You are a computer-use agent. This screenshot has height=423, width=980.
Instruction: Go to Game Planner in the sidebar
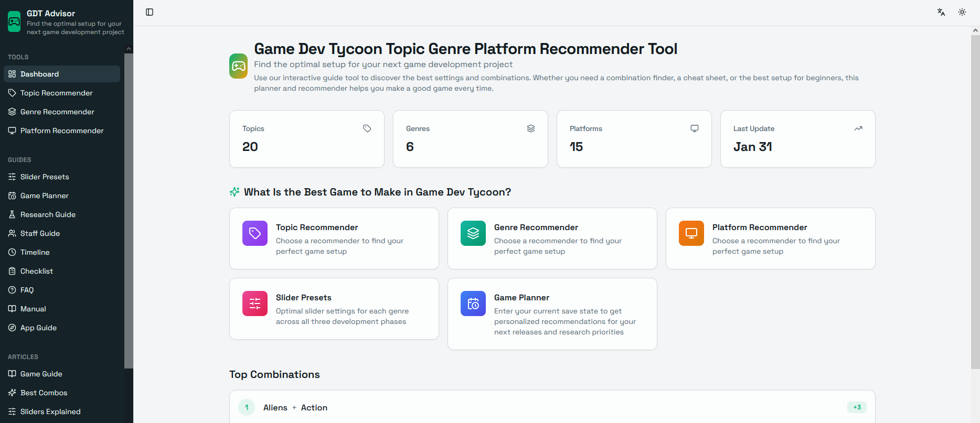coord(62,196)
